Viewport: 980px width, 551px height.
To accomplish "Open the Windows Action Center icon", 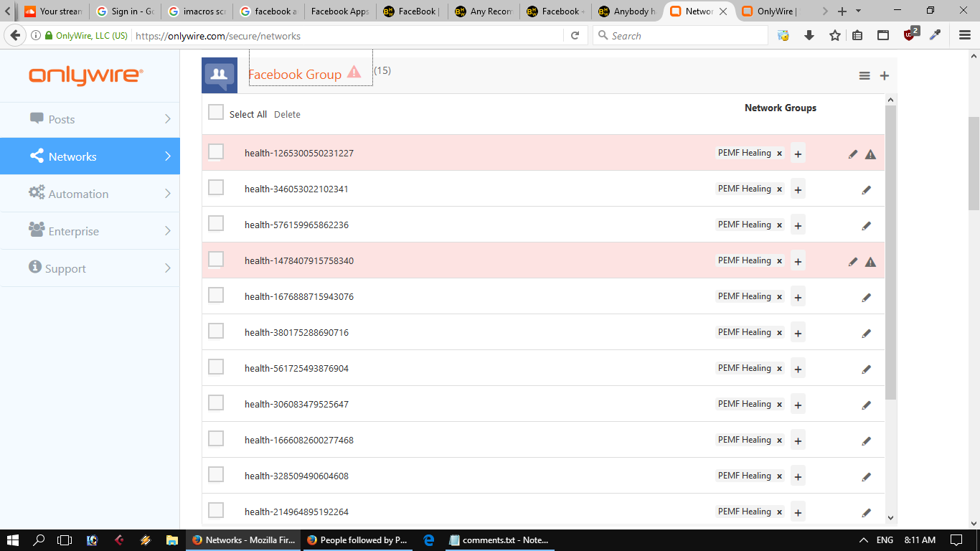I will tap(956, 540).
